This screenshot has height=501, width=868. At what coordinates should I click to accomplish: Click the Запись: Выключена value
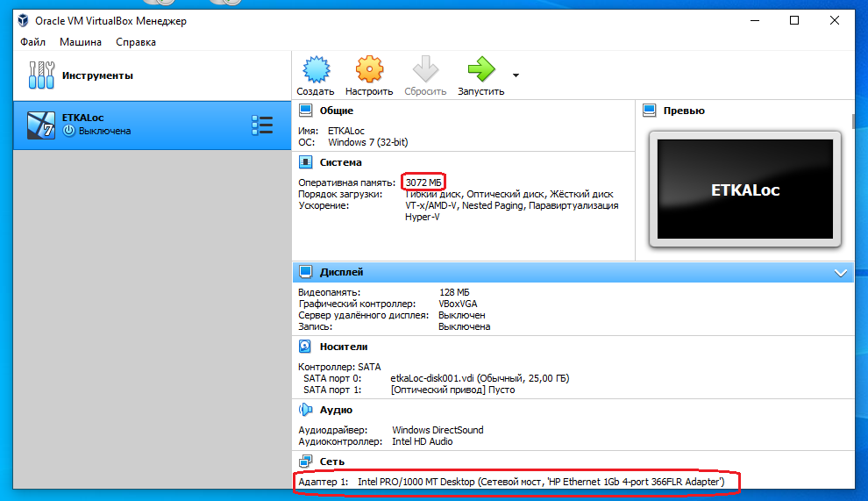click(464, 327)
